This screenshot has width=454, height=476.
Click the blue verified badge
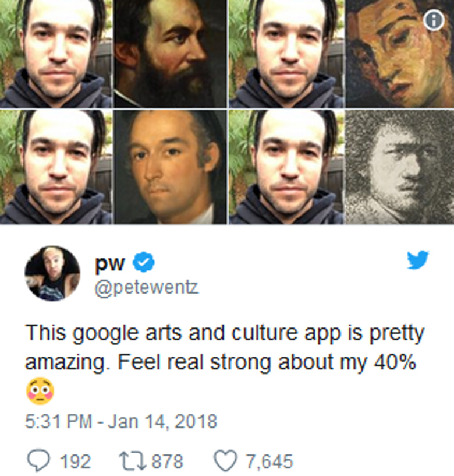144,262
